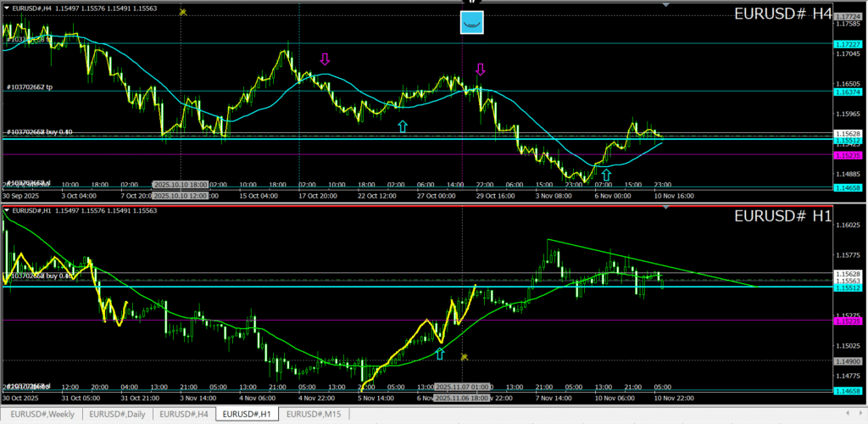
Task: Switch to the EURUSD#,Daily tab
Action: (119, 414)
